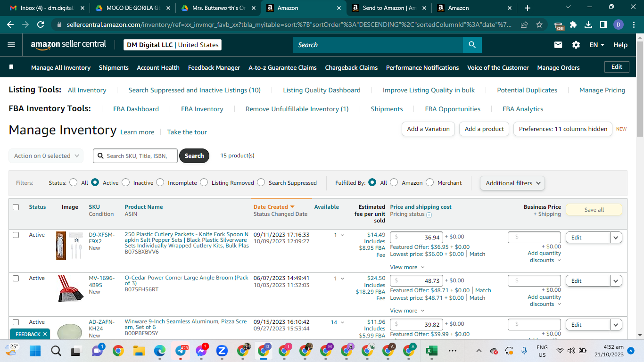Select the checkbox for the Plastic Cutlery Packets row
The width and height of the screenshot is (644, 362).
[16, 235]
